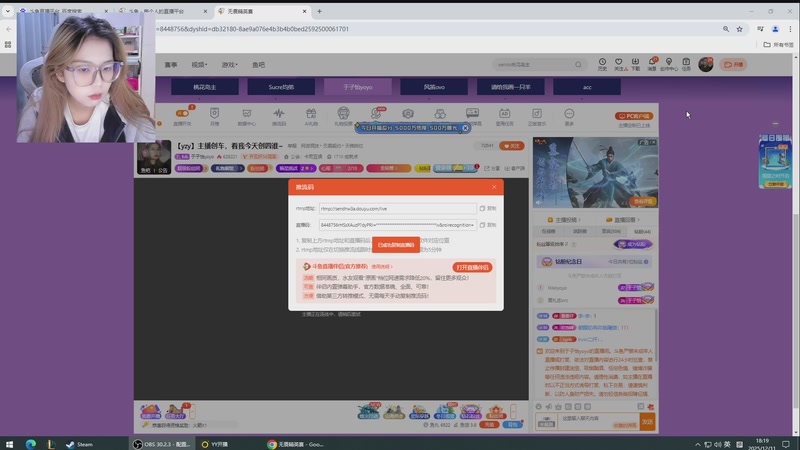800x450 pixels.
Task: Open the game advertisement thumbnail
Action: pos(595,172)
